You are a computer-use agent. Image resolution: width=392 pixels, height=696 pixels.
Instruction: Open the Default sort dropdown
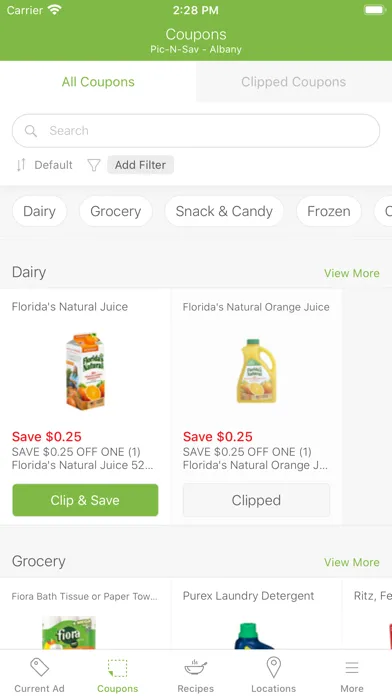53,165
